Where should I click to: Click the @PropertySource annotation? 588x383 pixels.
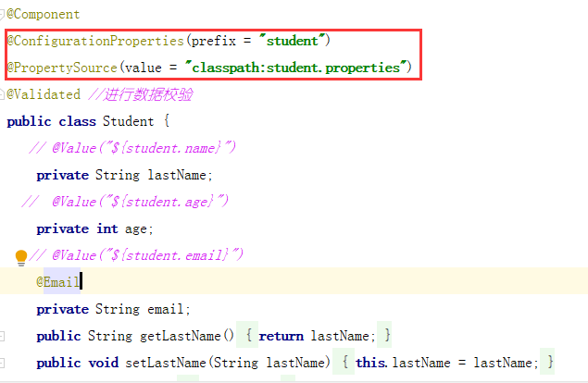coord(62,68)
